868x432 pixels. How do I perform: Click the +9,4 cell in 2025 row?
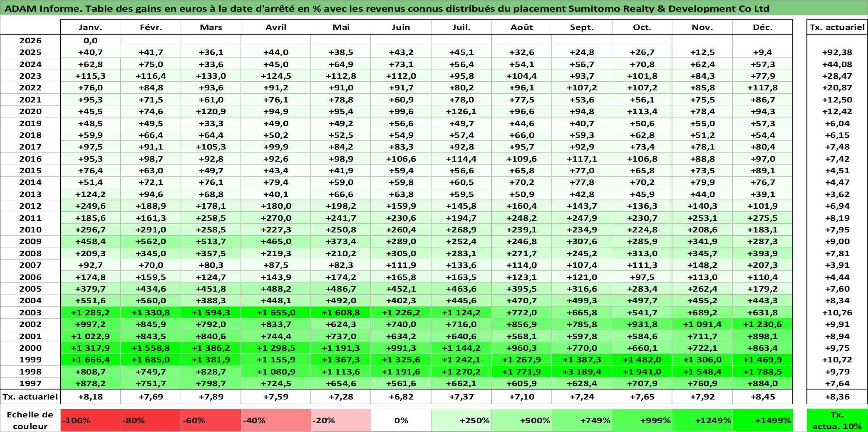point(763,52)
